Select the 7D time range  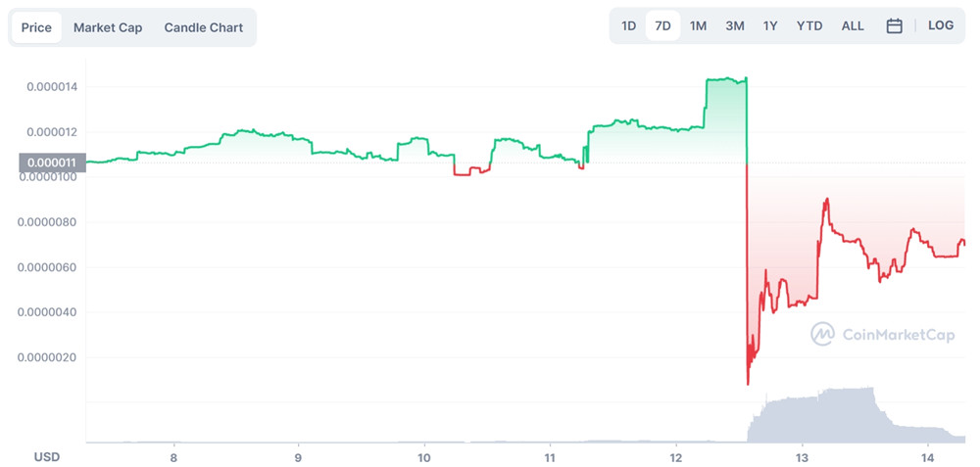tap(662, 26)
